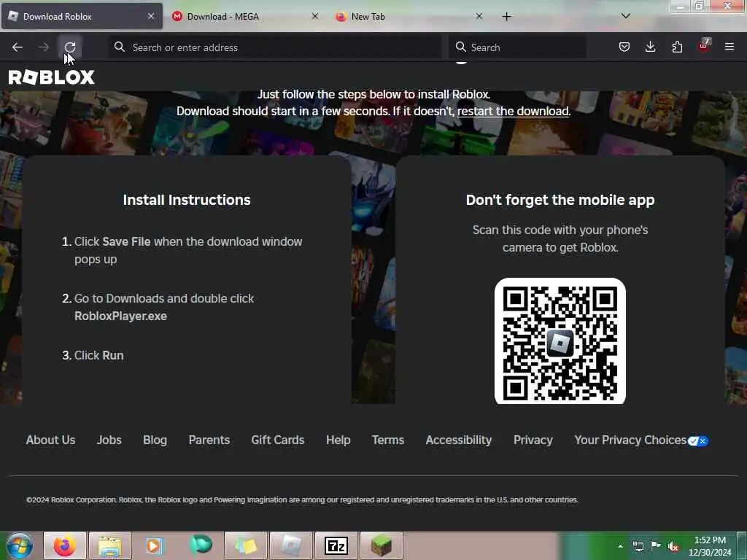Open the media player taskbar icon
The image size is (747, 560).
click(155, 545)
